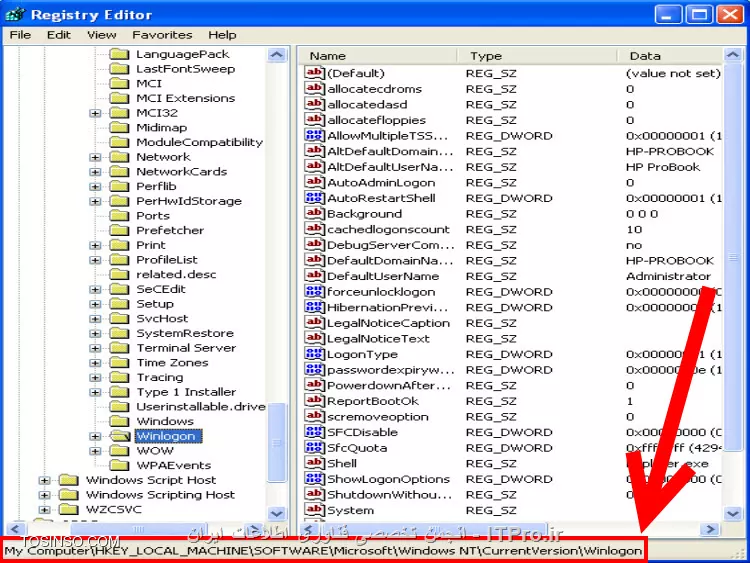
Task: Open the Help menu
Action: coord(222,35)
